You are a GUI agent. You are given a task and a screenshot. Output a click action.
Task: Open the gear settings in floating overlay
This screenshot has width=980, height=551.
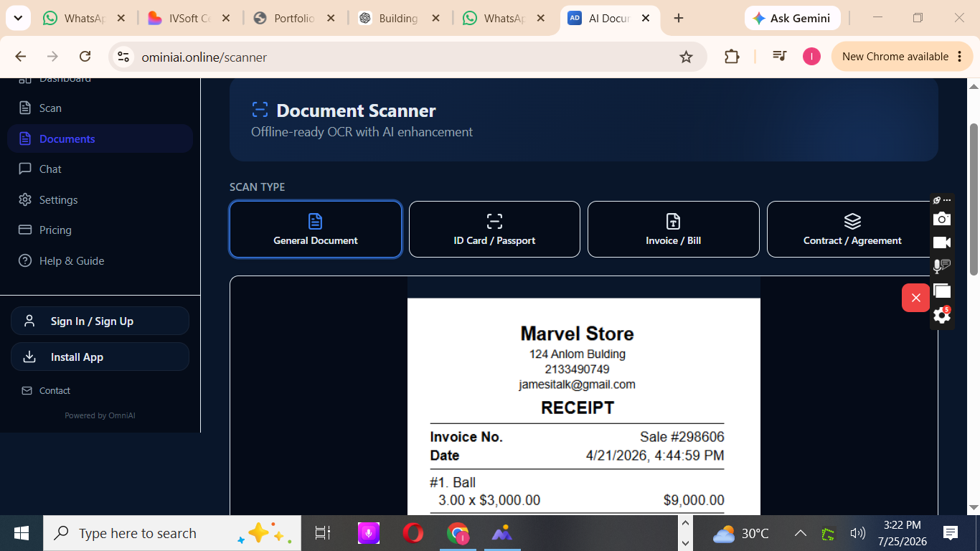pyautogui.click(x=942, y=315)
